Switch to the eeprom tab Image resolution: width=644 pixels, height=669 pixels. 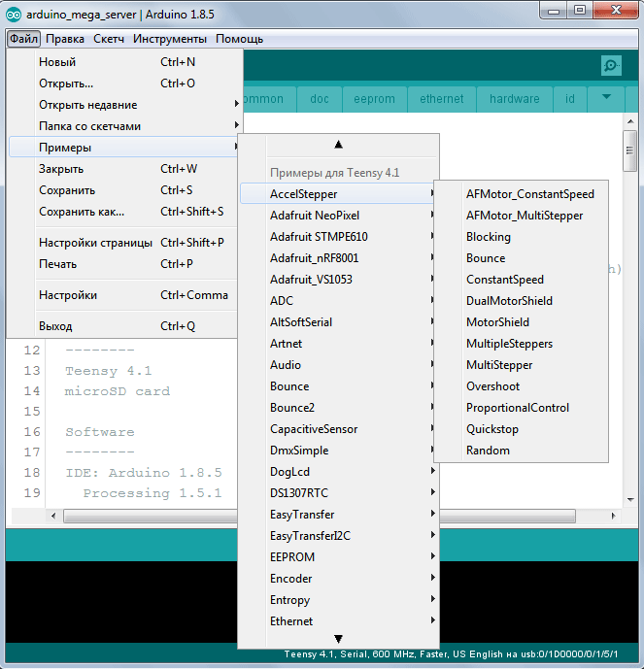374,99
